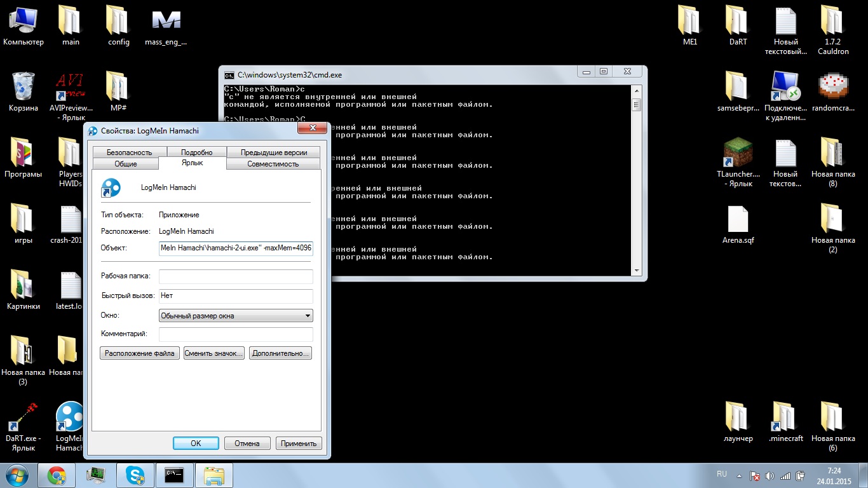The image size is (868, 488).
Task: Open the Новая папка (6) folder
Action: [x=833, y=426]
